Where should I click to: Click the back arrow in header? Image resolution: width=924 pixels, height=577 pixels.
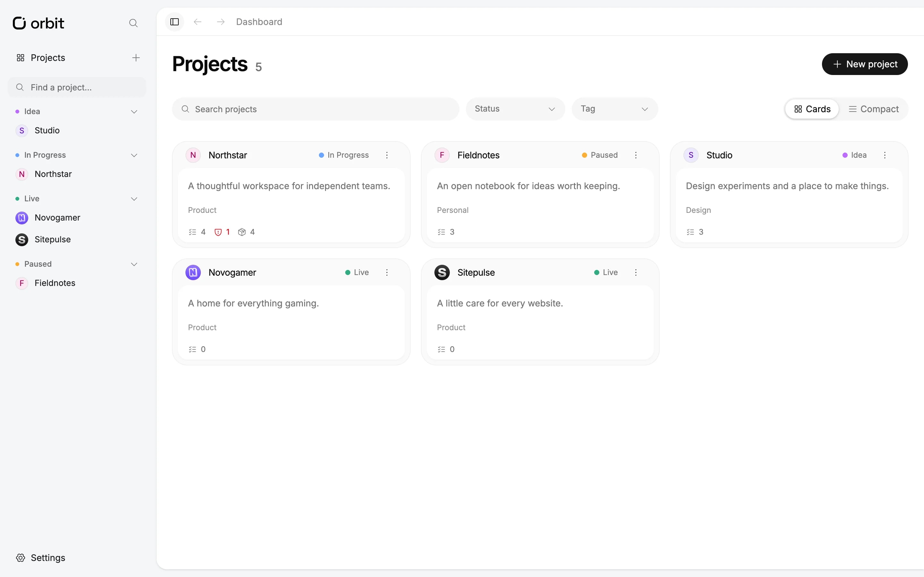[x=197, y=22]
